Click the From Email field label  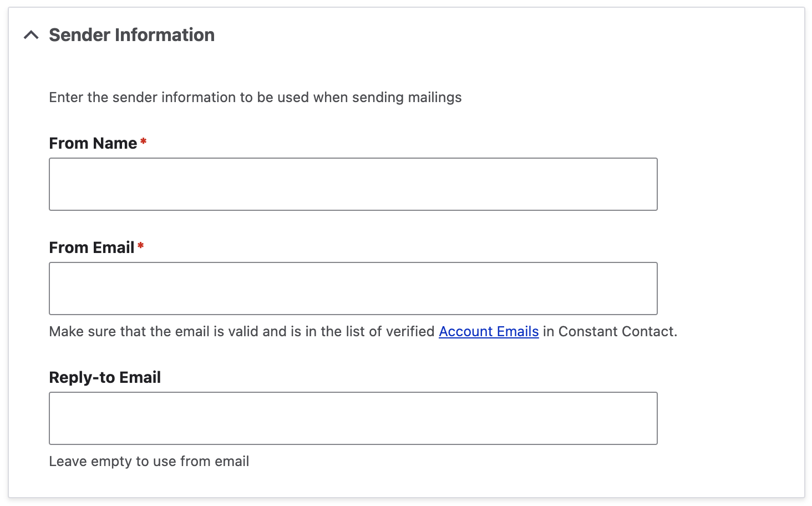pyautogui.click(x=92, y=247)
